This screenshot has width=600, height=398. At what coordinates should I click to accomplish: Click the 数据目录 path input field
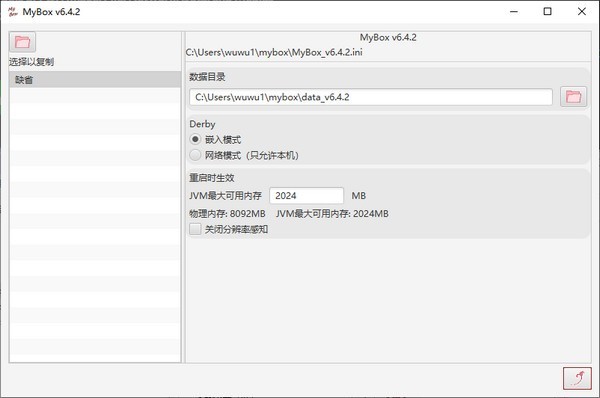click(370, 97)
